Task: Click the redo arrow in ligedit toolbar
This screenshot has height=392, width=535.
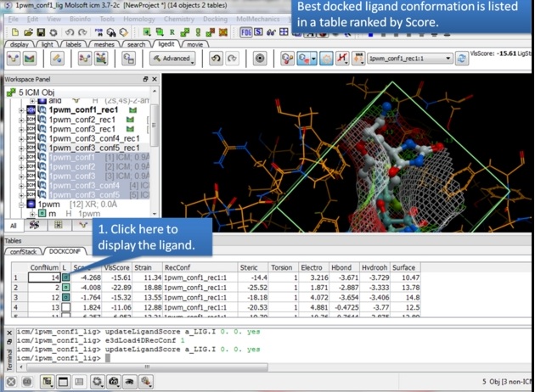Action: pyautogui.click(x=232, y=59)
